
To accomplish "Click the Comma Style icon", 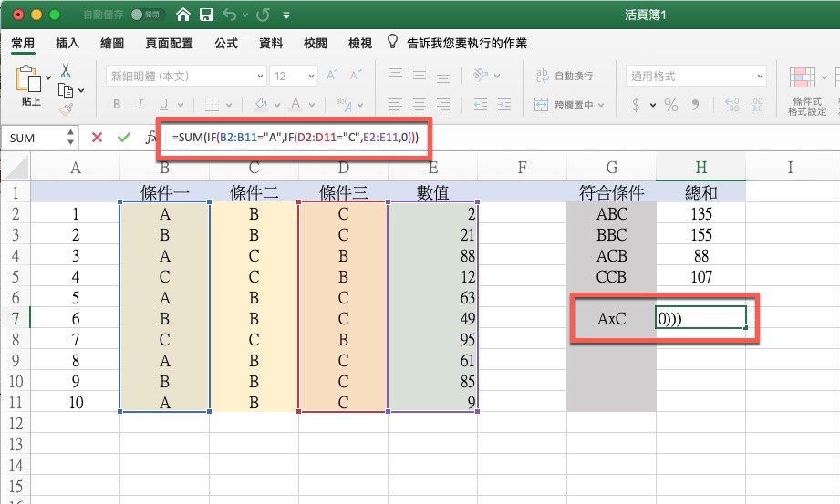I will pos(695,105).
